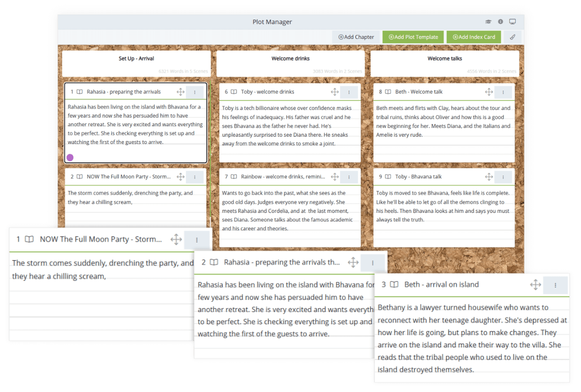581x392 pixels.
Task: Open three-dot menu on Beth Welcome talk card
Action: [x=503, y=92]
